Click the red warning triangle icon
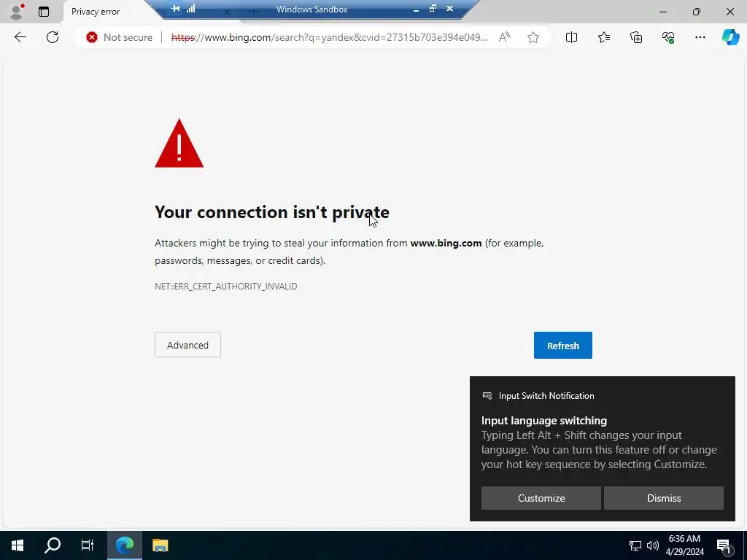Viewport: 747px width, 560px height. pyautogui.click(x=179, y=144)
